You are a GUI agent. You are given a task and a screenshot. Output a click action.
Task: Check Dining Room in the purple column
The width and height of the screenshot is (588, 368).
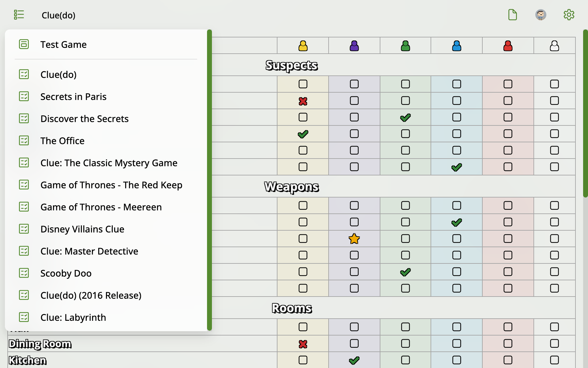pyautogui.click(x=354, y=343)
